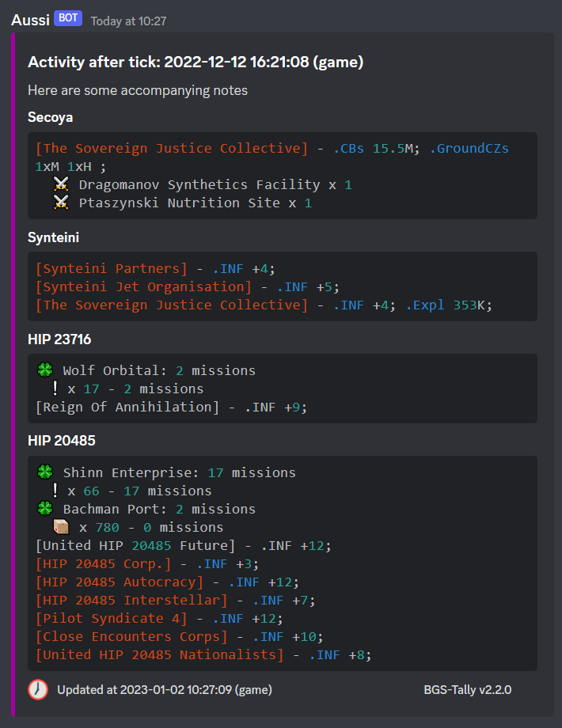Click the Secoya system heading
Viewport: 562px width, 728px height.
click(x=50, y=117)
